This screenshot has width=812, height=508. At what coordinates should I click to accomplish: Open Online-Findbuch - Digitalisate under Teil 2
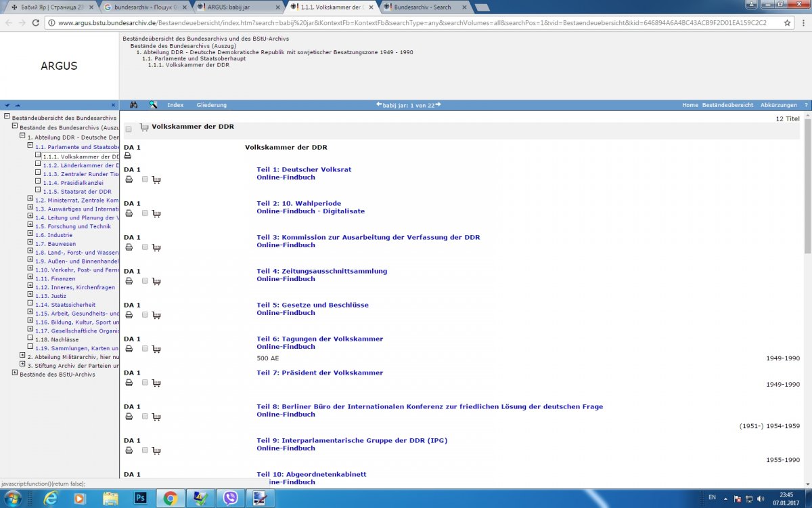[311, 211]
